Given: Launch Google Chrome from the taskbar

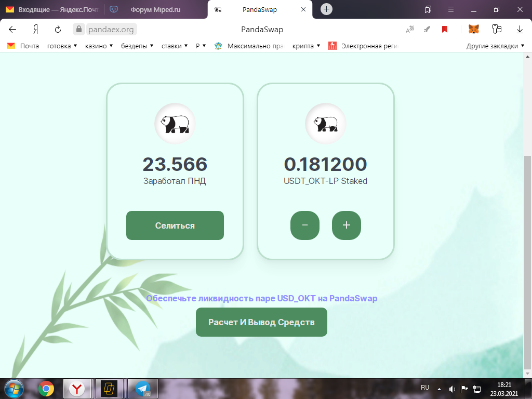Looking at the screenshot, I should point(46,389).
